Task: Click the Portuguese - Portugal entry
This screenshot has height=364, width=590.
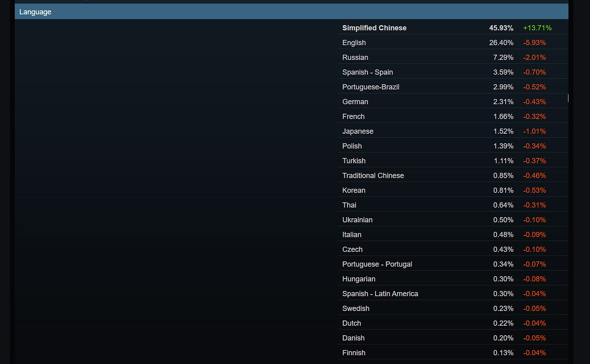Action: point(377,264)
